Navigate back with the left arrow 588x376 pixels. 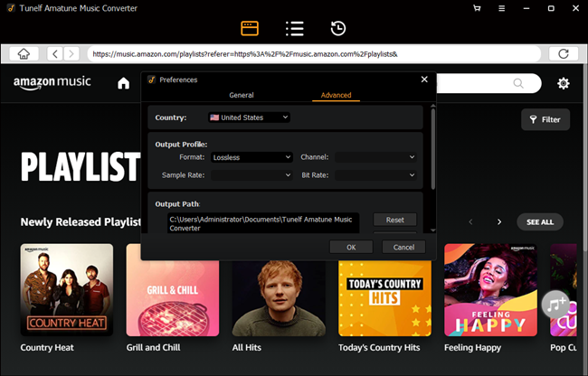(x=55, y=54)
